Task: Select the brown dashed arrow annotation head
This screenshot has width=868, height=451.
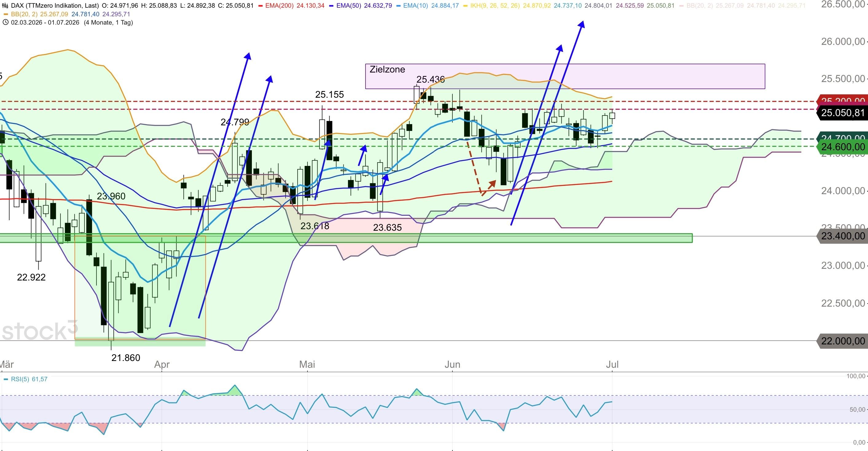Action: [x=492, y=184]
